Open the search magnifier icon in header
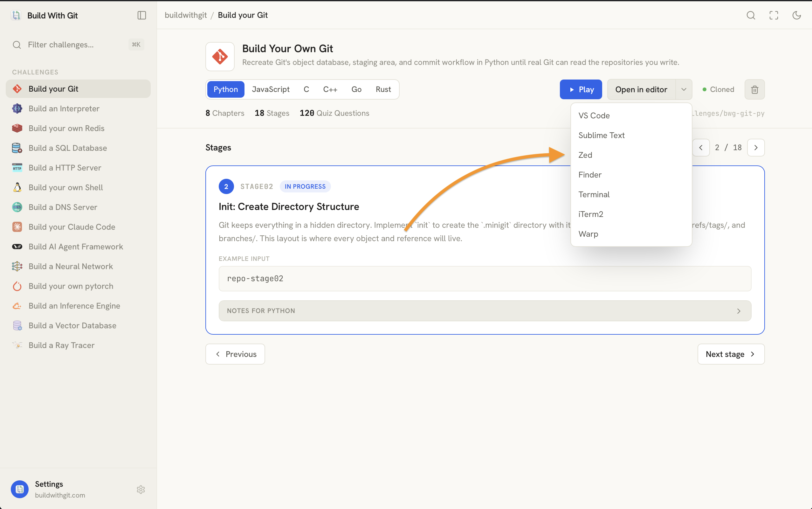The width and height of the screenshot is (812, 509). point(751,15)
